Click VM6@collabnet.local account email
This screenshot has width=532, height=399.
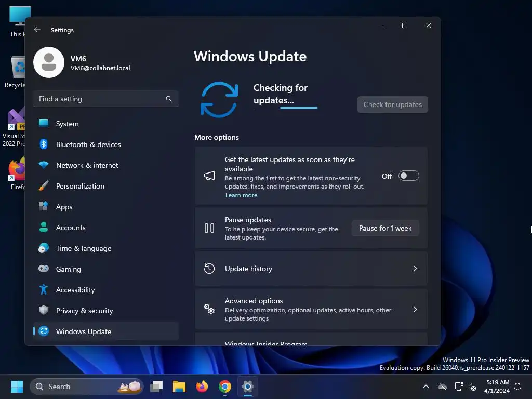pos(100,68)
